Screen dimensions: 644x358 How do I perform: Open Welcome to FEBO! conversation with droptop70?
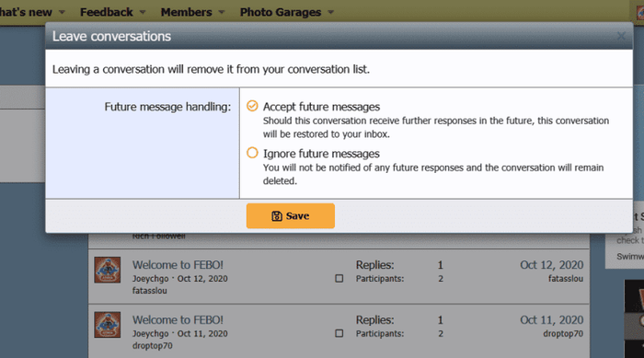178,319
